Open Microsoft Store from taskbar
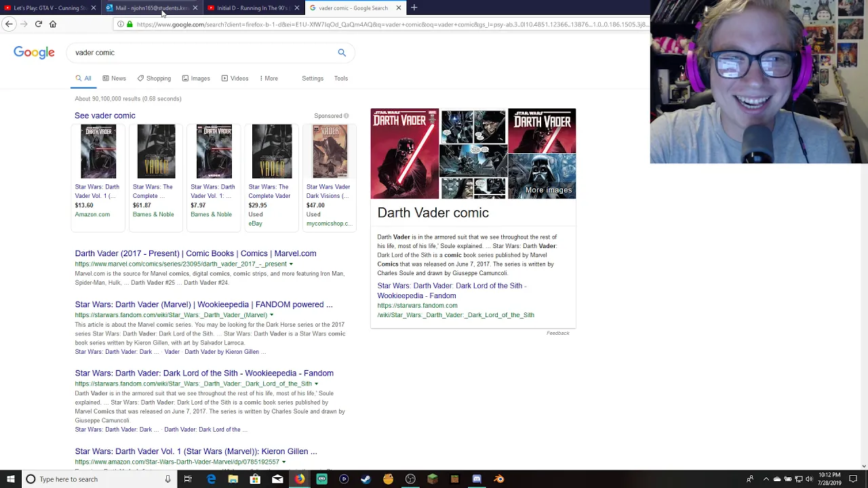Viewport: 868px width, 488px height. (255, 479)
